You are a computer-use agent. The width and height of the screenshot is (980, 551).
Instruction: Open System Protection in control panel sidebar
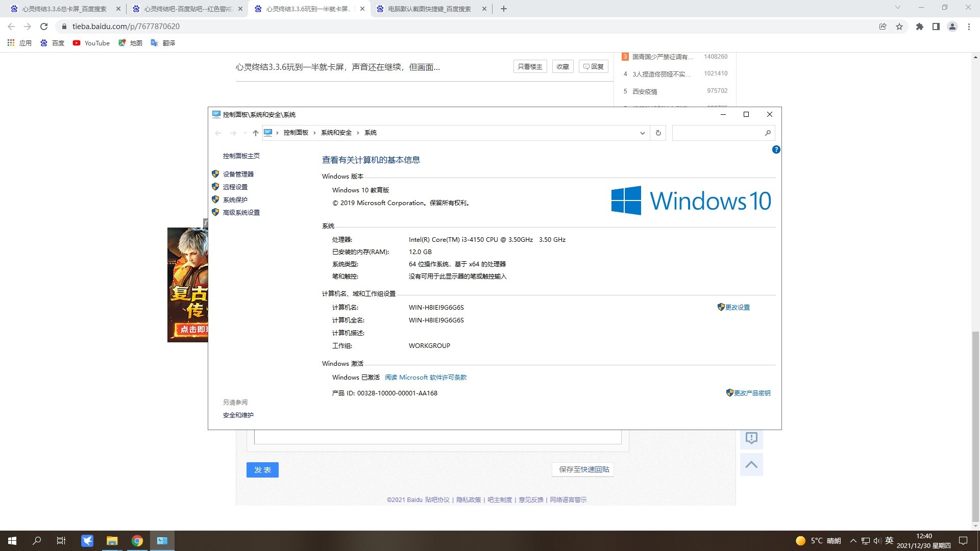click(x=235, y=199)
